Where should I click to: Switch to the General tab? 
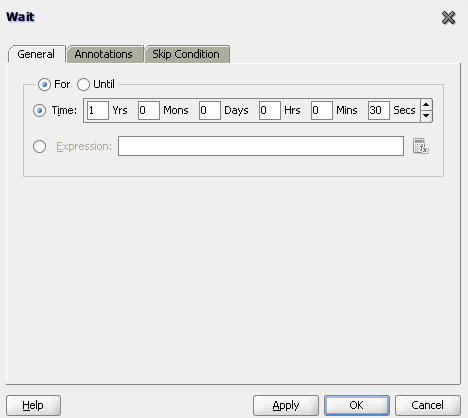tap(36, 54)
